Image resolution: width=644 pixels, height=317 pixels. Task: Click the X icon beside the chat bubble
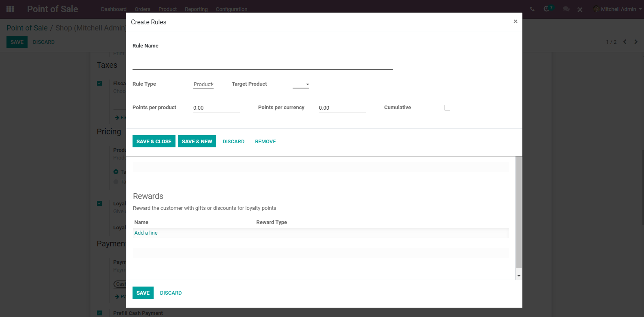[x=580, y=9]
